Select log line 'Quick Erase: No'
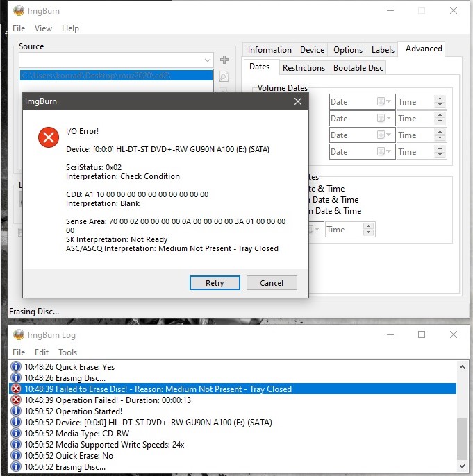This screenshot has height=476, width=473. (x=233, y=455)
